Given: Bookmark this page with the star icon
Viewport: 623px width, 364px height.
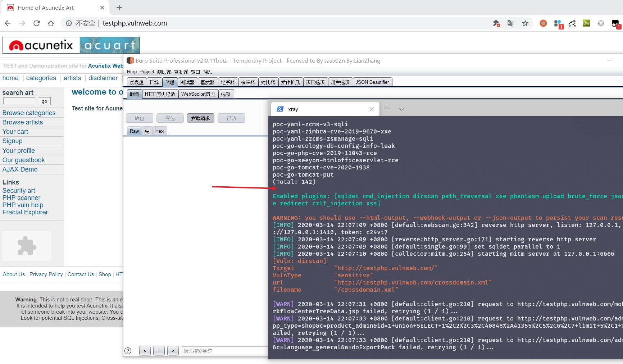Looking at the screenshot, I should pyautogui.click(x=525, y=23).
